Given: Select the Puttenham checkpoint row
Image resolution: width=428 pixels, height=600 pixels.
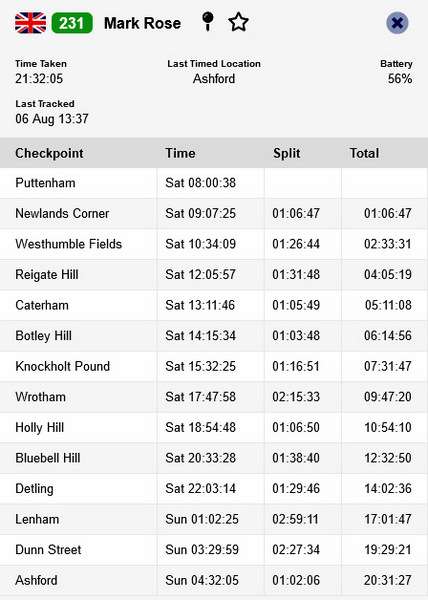Looking at the screenshot, I should (x=214, y=183).
